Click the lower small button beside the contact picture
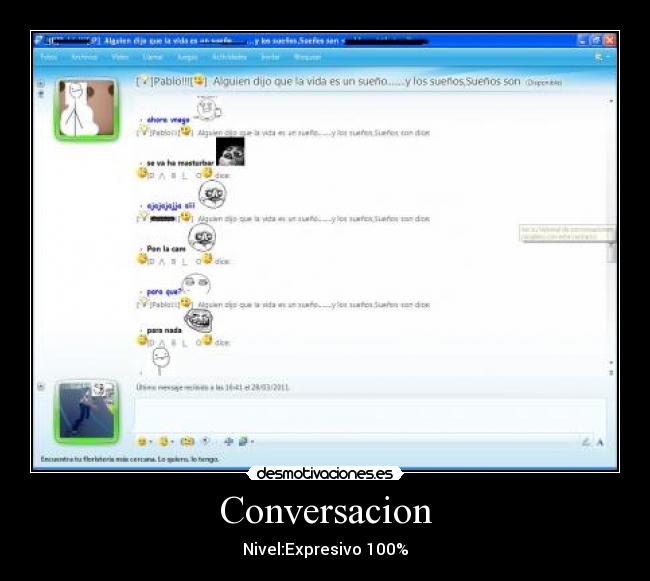 41,94
